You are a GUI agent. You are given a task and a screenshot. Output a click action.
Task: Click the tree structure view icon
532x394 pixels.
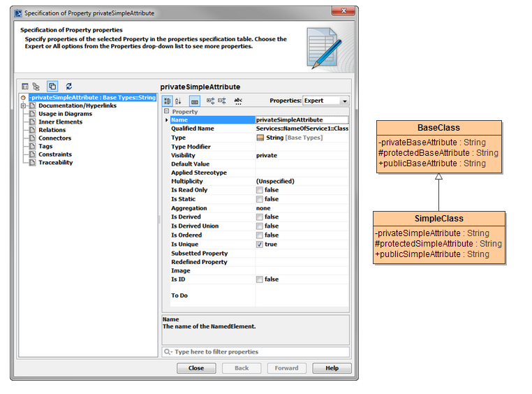pos(36,86)
